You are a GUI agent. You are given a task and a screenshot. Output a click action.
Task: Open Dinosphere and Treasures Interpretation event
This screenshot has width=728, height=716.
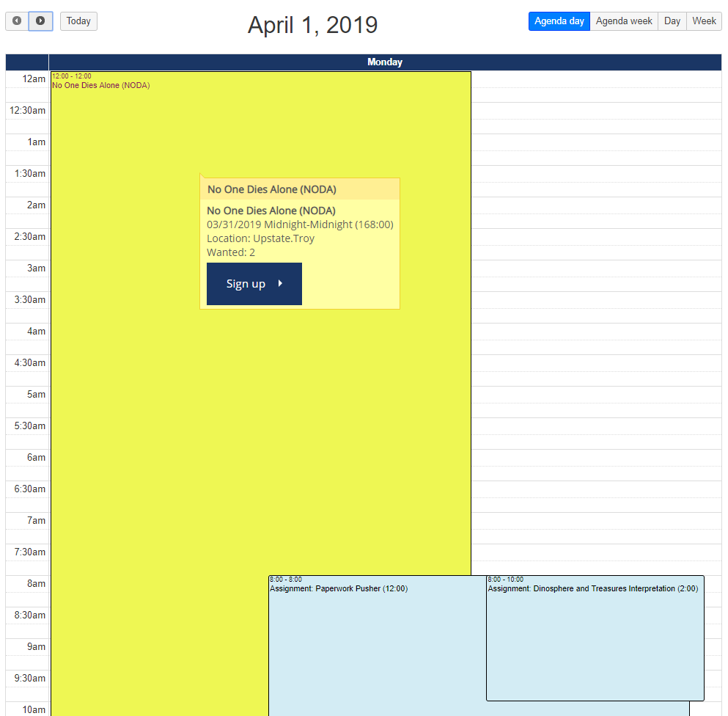(594, 638)
